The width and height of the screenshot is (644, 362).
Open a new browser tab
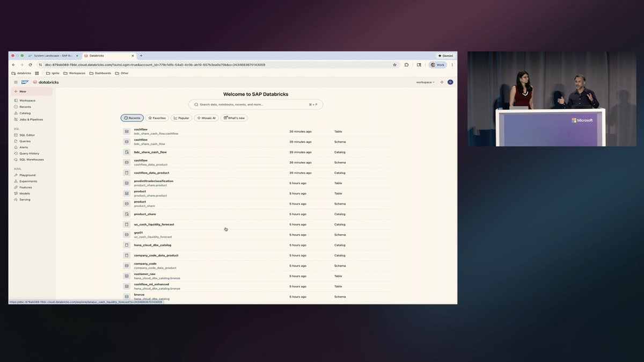point(141,55)
